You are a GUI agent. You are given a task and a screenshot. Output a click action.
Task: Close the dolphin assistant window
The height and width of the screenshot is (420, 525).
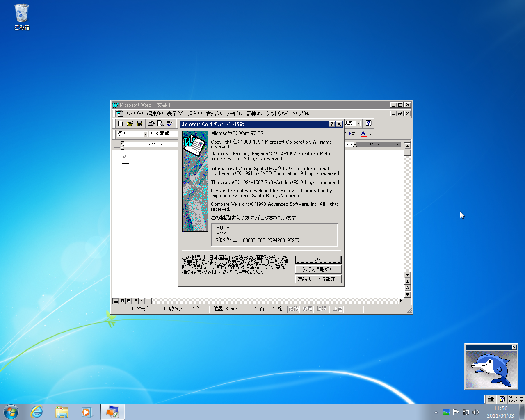514,347
